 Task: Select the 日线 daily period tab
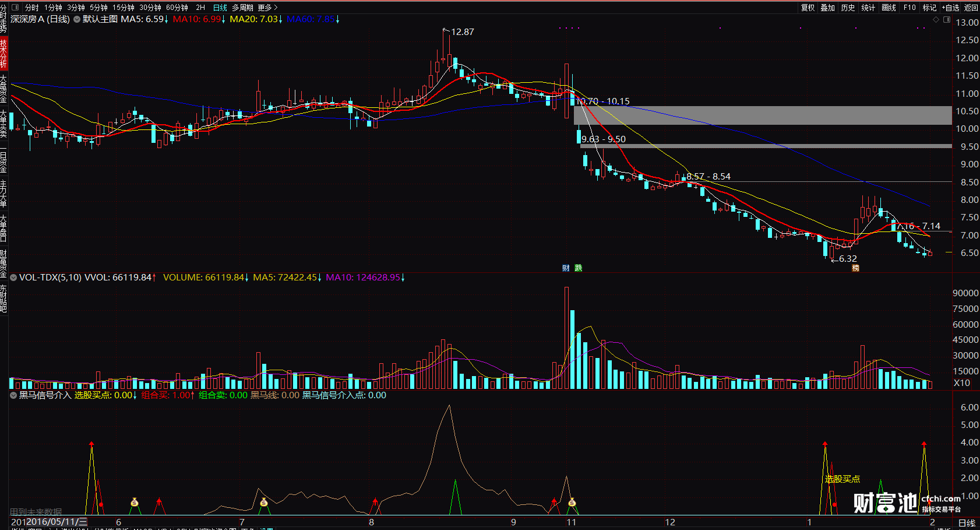tap(220, 8)
